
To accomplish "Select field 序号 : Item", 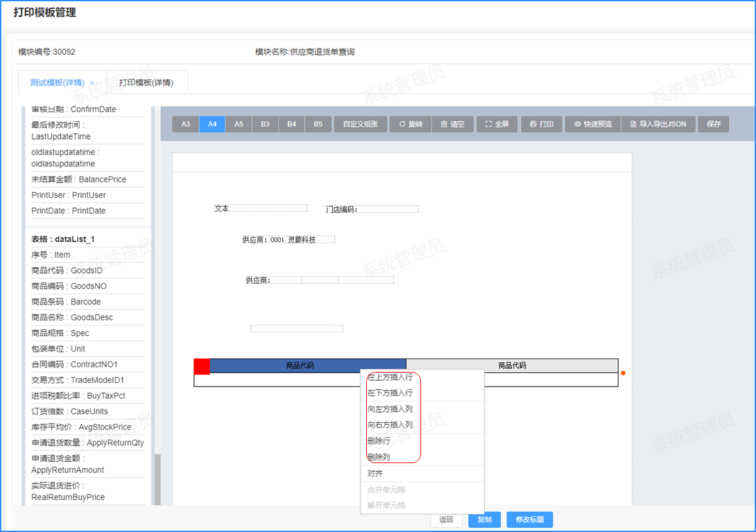I will 88,255.
